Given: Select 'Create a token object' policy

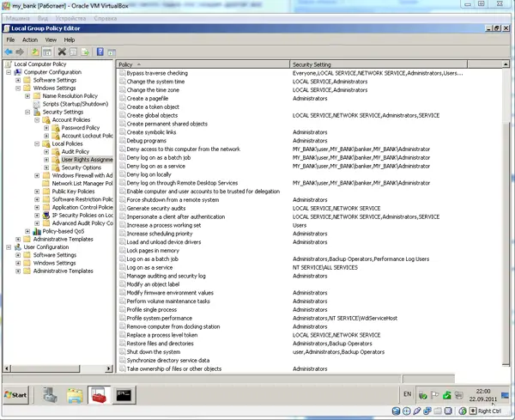Looking at the screenshot, I should coord(153,107).
